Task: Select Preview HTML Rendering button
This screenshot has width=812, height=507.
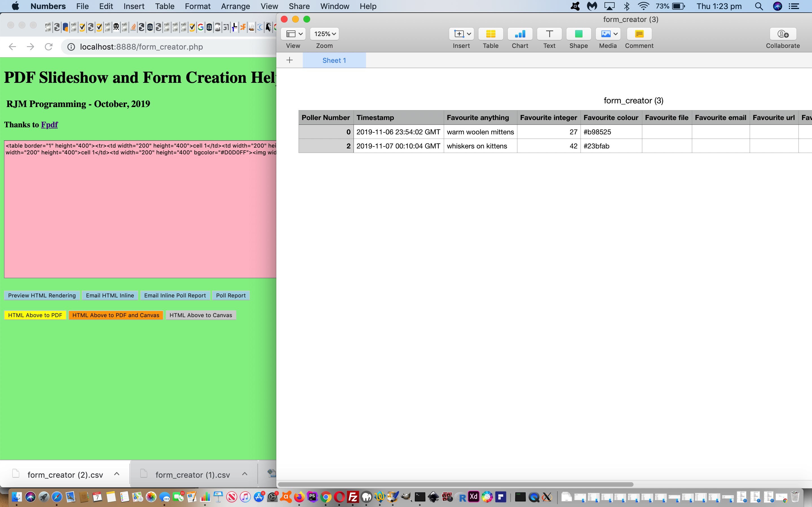Action: [41, 295]
